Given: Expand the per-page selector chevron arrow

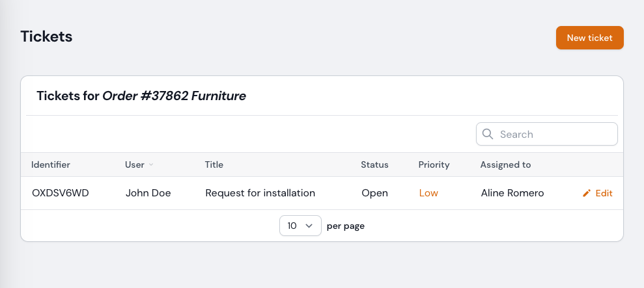Looking at the screenshot, I should [x=309, y=226].
